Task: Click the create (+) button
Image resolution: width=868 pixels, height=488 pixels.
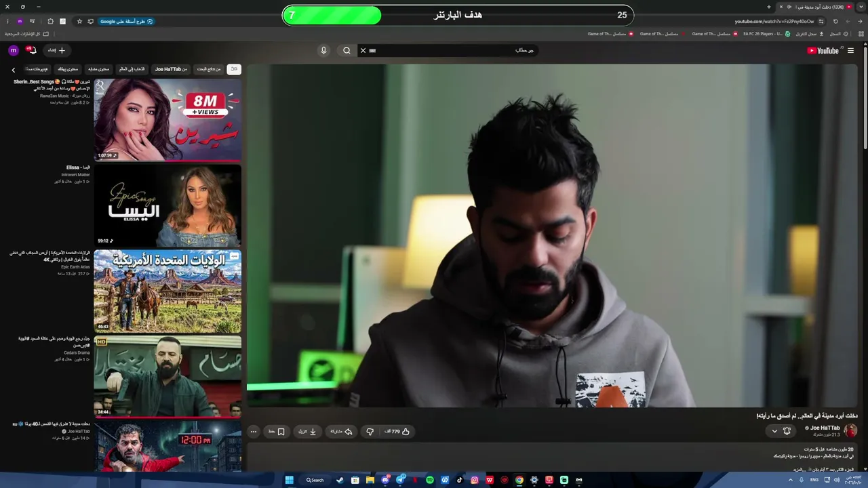Action: click(x=56, y=50)
